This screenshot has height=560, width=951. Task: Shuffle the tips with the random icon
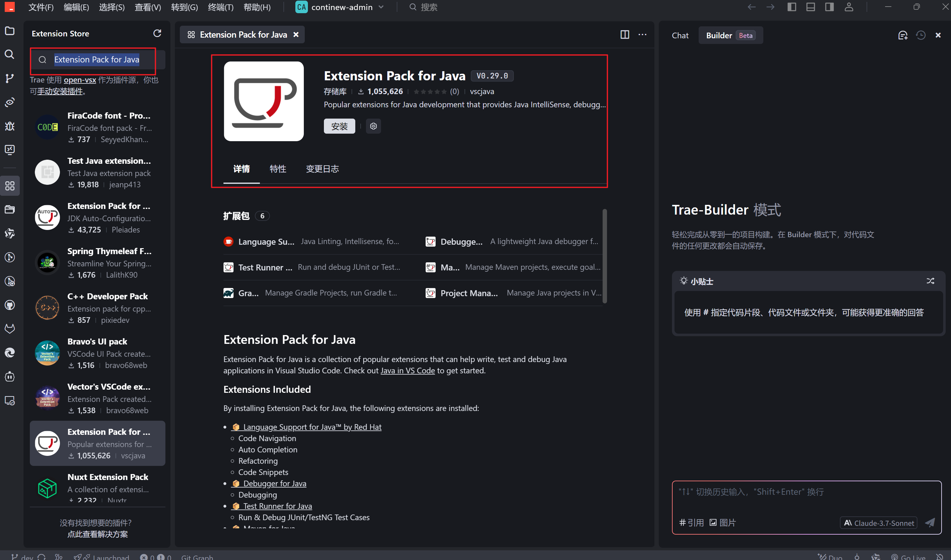click(930, 281)
